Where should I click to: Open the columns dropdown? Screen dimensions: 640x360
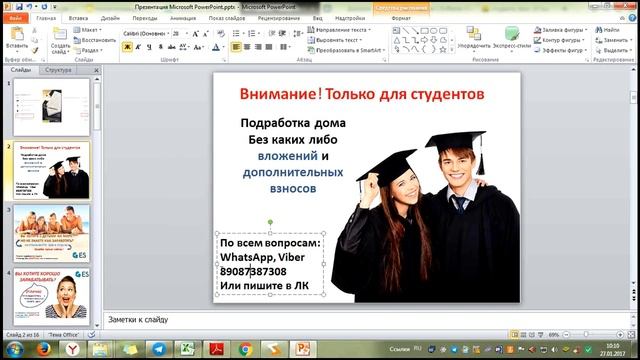(x=285, y=47)
